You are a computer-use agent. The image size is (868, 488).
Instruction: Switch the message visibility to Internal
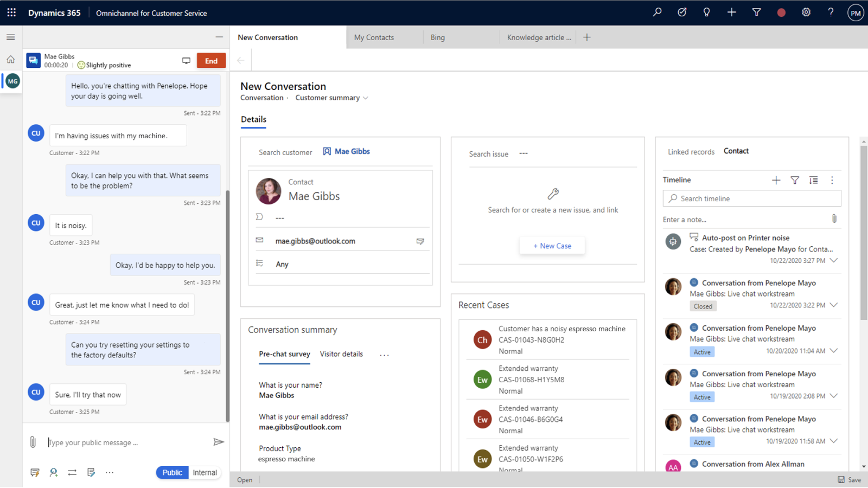click(x=205, y=472)
